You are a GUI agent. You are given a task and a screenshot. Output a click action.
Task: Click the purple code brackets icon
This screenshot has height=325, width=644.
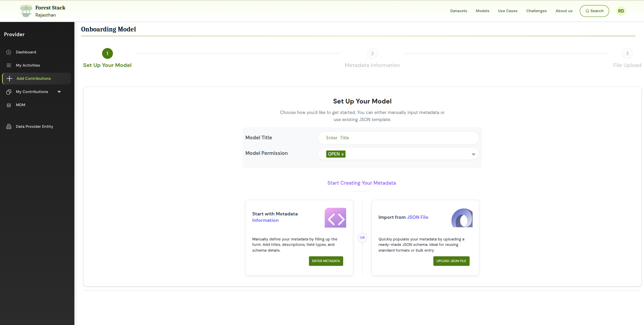pyautogui.click(x=335, y=218)
